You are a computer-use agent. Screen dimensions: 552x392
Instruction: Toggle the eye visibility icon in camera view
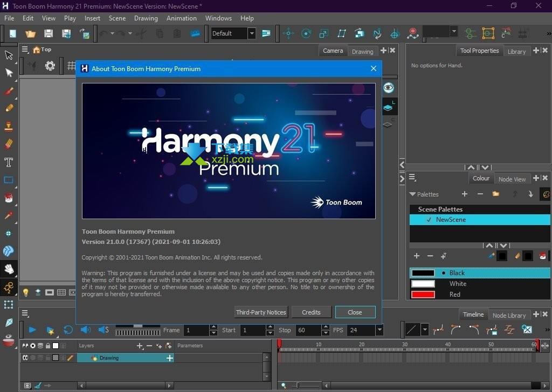click(x=389, y=88)
